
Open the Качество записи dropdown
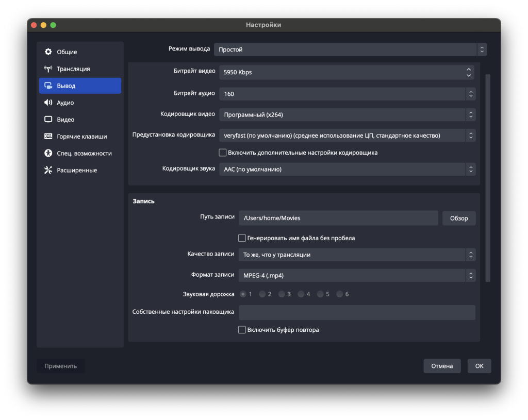tap(357, 255)
